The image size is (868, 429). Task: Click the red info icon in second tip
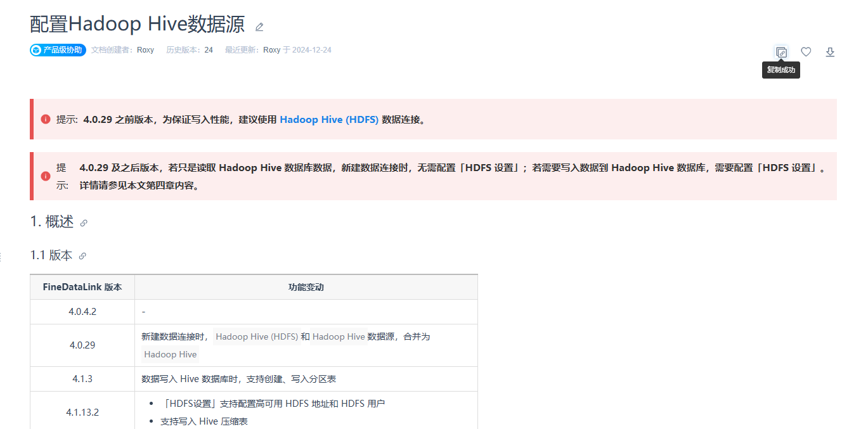pyautogui.click(x=46, y=176)
